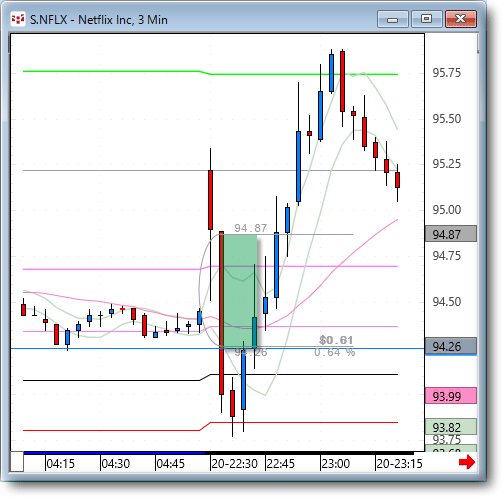Click the 95.50 price axis value
The height and width of the screenshot is (499, 504).
point(447,119)
